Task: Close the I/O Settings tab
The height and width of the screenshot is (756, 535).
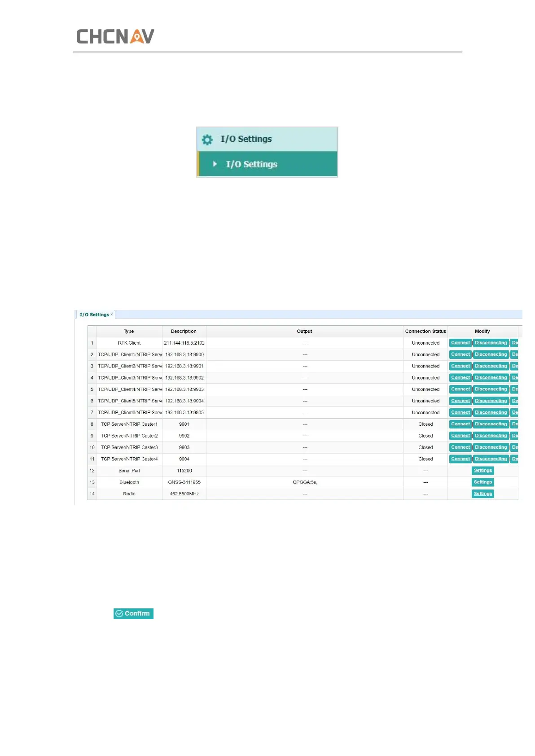Action: point(112,315)
